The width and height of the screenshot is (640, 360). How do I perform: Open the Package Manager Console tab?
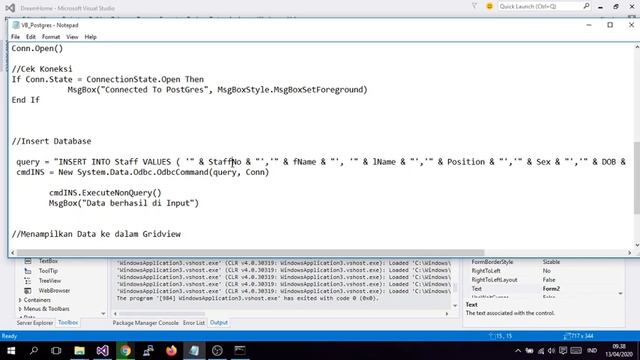pos(145,322)
